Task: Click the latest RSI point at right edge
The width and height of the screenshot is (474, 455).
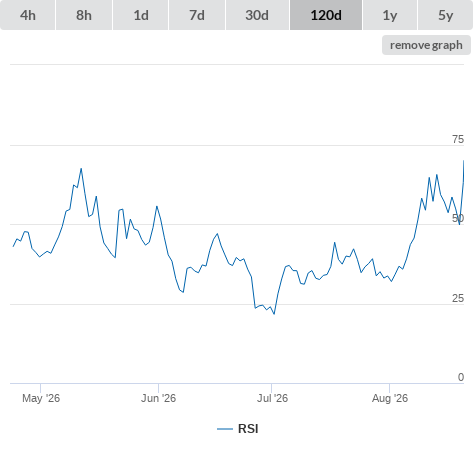Action: 463,161
